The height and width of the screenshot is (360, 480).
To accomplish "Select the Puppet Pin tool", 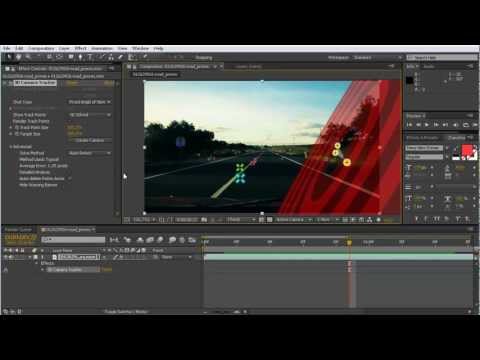I will tap(145, 57).
